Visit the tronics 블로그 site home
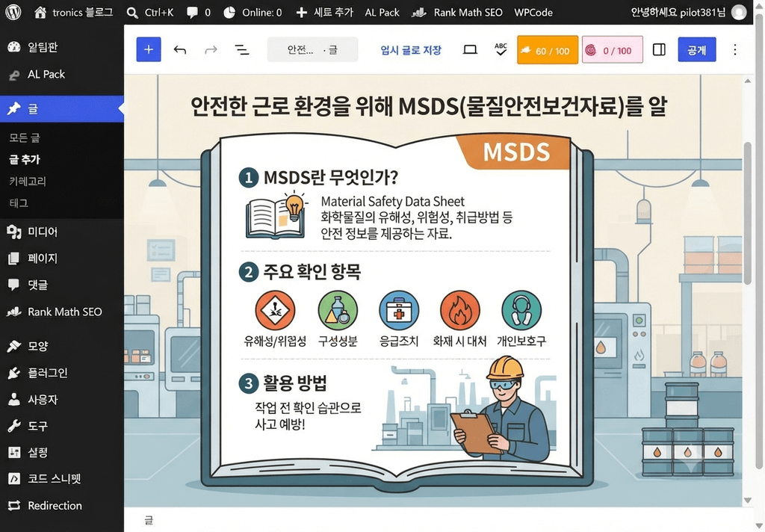The width and height of the screenshot is (765, 532). pyautogui.click(x=74, y=12)
